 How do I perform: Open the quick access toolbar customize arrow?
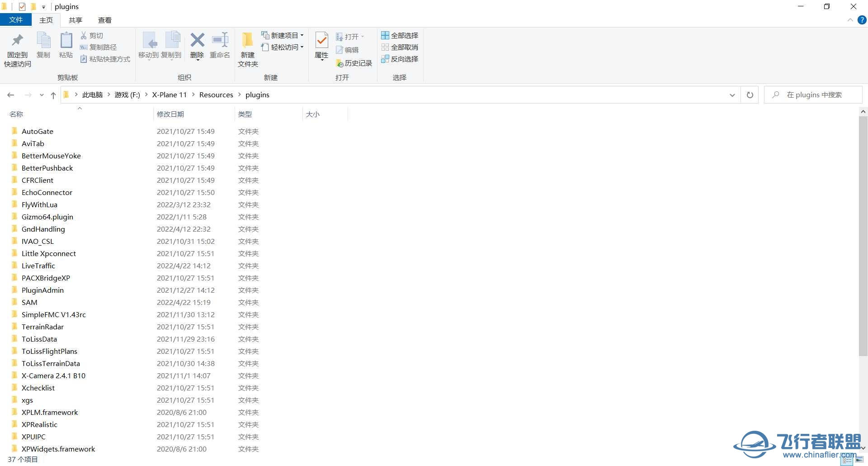[x=43, y=7]
